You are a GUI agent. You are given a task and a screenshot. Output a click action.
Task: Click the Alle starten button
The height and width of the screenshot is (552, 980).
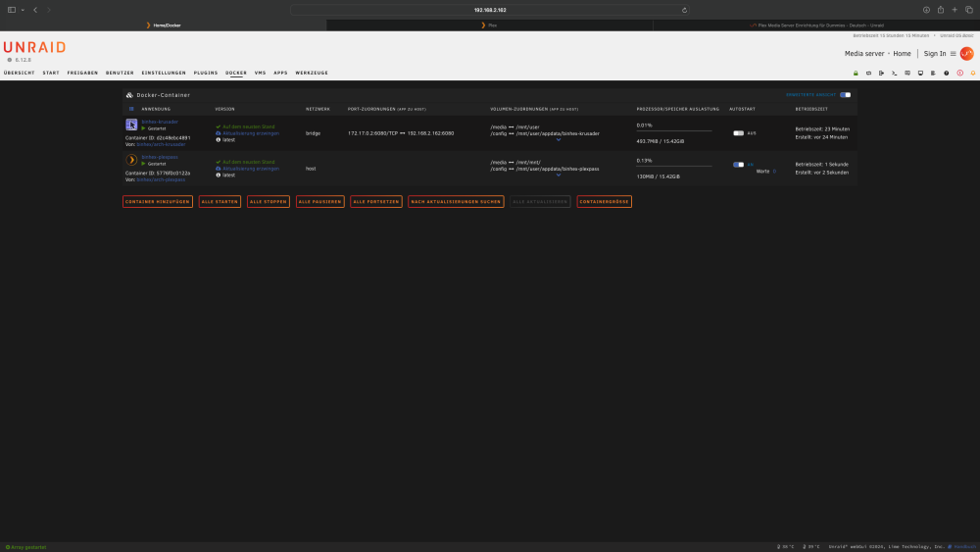pyautogui.click(x=220, y=202)
